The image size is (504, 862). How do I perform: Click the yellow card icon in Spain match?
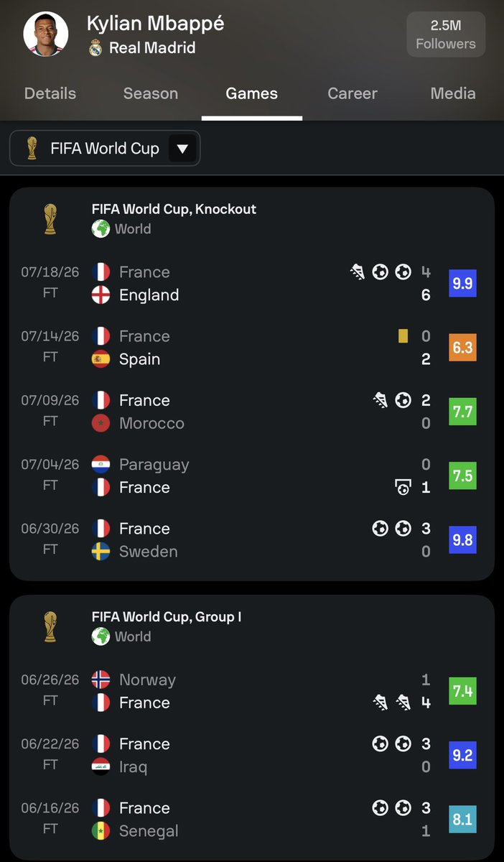click(x=403, y=335)
